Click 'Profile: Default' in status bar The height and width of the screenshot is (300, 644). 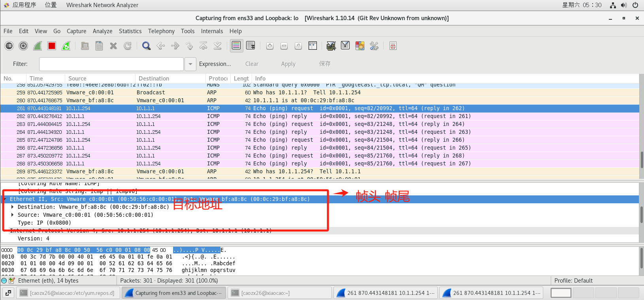pyautogui.click(x=573, y=281)
